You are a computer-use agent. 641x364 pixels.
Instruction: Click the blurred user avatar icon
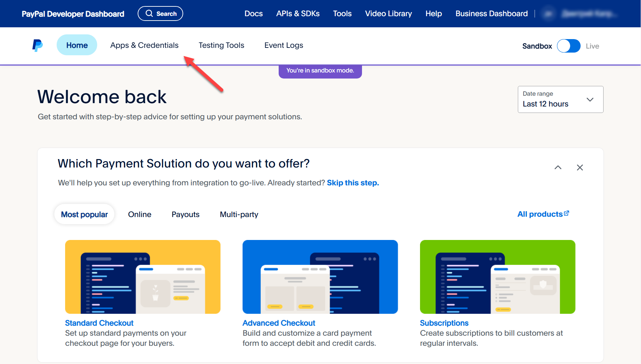[549, 14]
